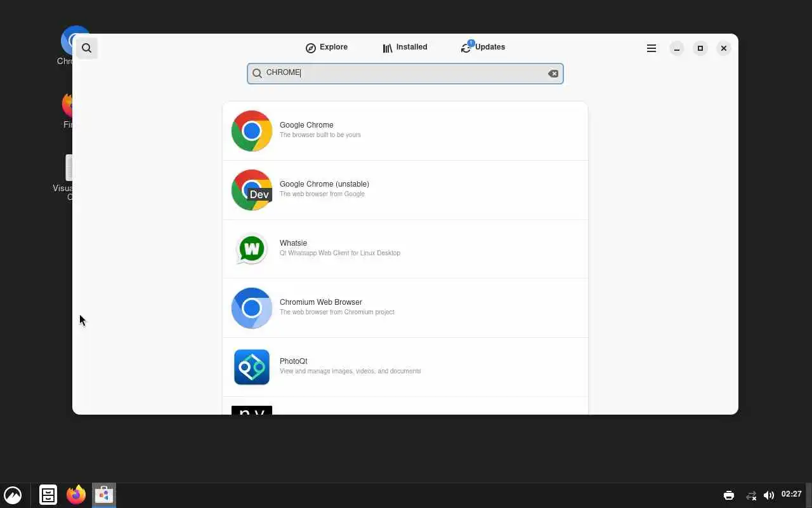Viewport: 812px width, 508px height.
Task: Click the Whatsie app icon
Action: [x=252, y=249]
